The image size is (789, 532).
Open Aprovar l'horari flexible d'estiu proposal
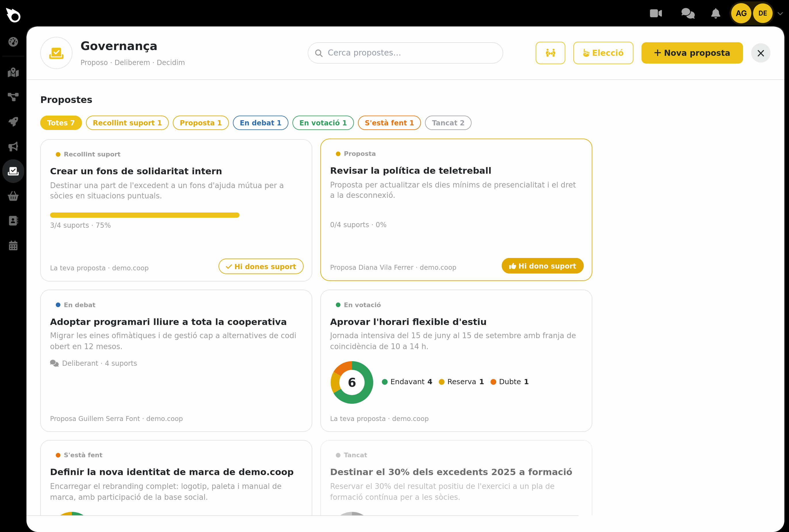point(408,322)
